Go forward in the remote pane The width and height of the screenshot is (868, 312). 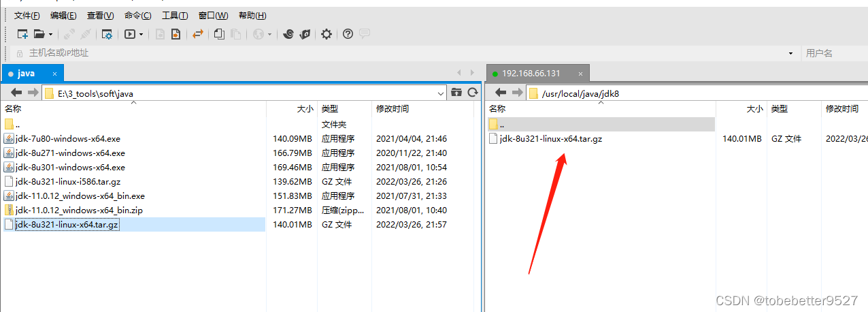pos(517,93)
